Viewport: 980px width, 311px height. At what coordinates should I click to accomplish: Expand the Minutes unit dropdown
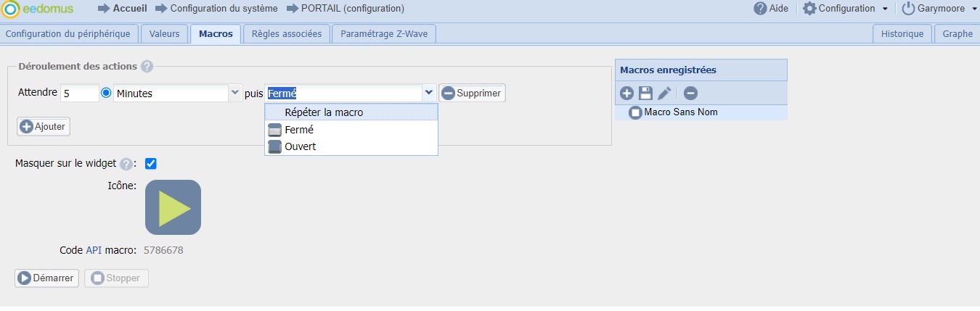[x=234, y=93]
